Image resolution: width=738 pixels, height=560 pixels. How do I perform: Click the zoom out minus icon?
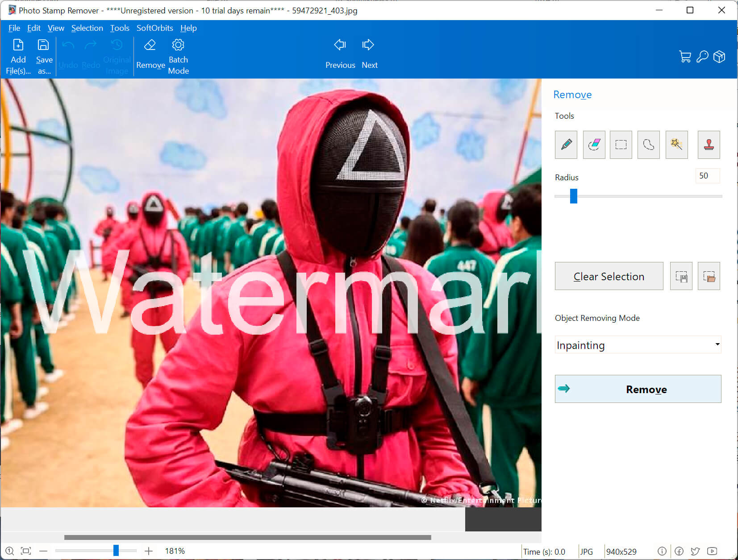[43, 551]
